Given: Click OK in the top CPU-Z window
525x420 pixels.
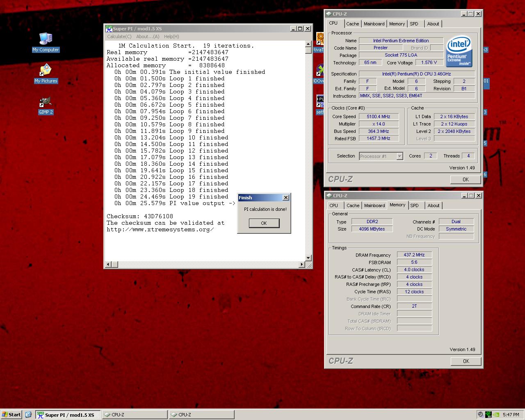Looking at the screenshot, I should 466,179.
